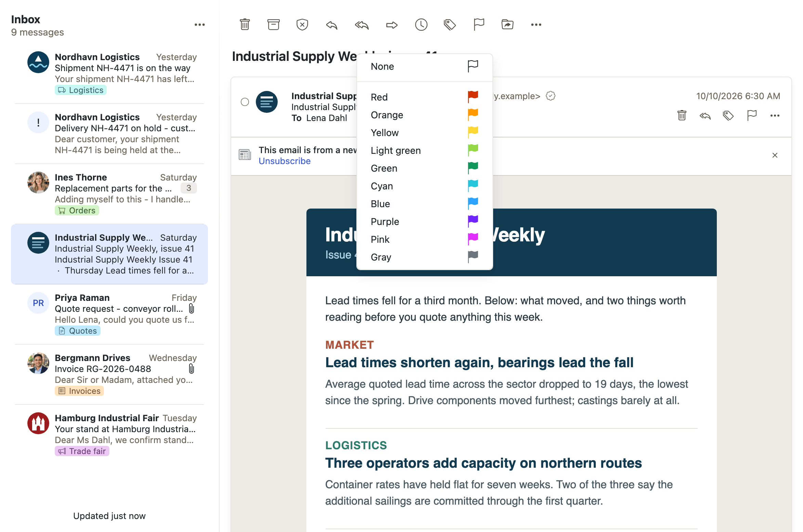Reply all from message header icon
This screenshot has height=532, width=803.
tap(705, 116)
